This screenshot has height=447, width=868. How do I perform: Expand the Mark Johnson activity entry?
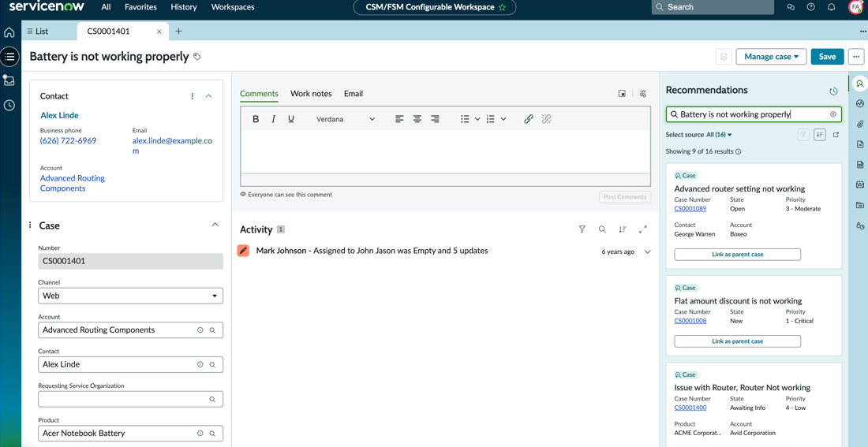647,251
